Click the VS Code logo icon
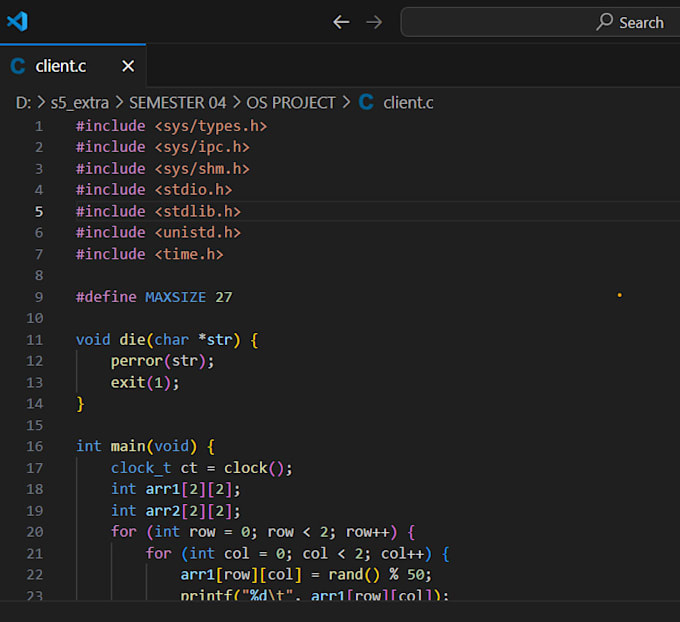 point(17,21)
